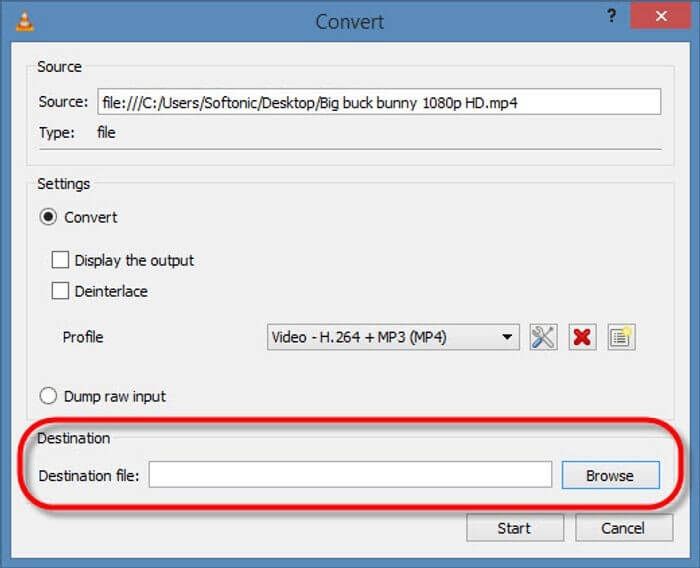Screen dimensions: 700x568
Task: Enable the Display the output checkbox
Action: (61, 260)
